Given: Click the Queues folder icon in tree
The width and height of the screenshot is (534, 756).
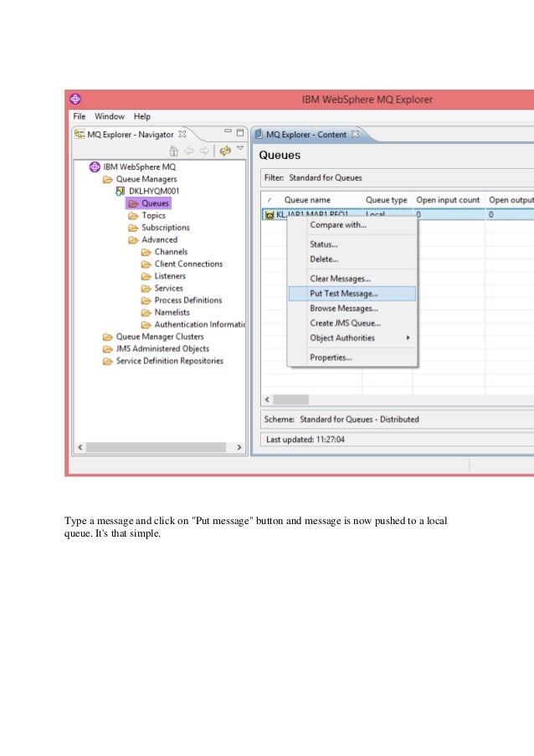Looking at the screenshot, I should 133,203.
